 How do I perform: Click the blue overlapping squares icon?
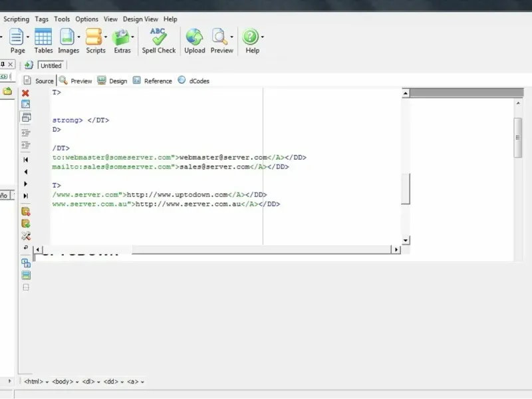26,263
